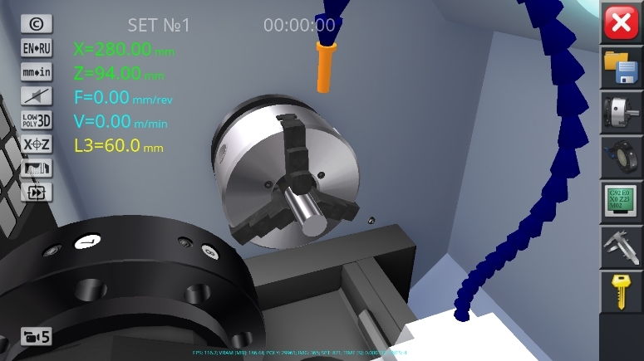Switch language with EN/RU toggle
The image size is (644, 361).
tap(37, 48)
